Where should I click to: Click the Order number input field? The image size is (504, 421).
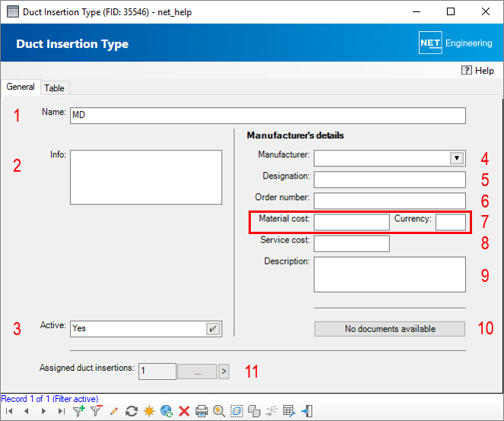point(389,201)
